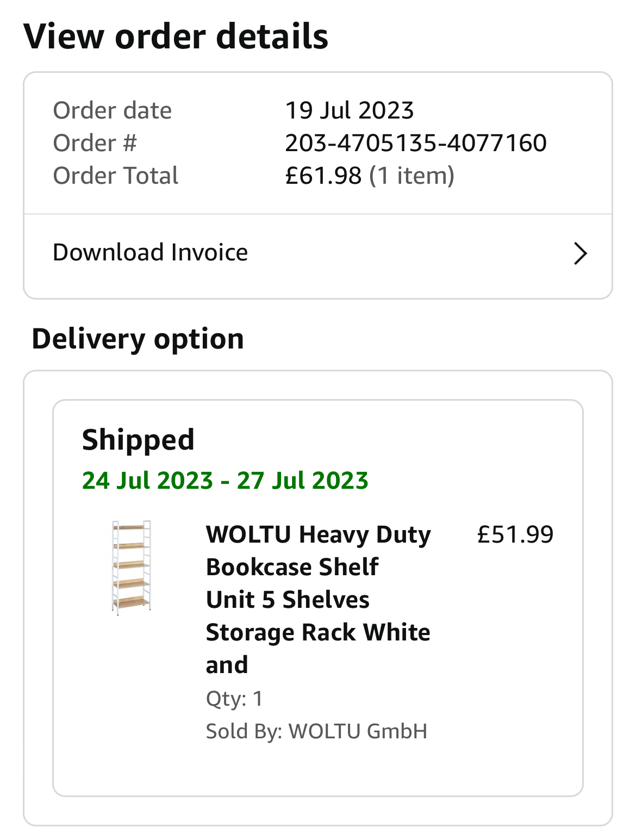
Task: Tap the Delivery option section heading
Action: [x=138, y=339]
